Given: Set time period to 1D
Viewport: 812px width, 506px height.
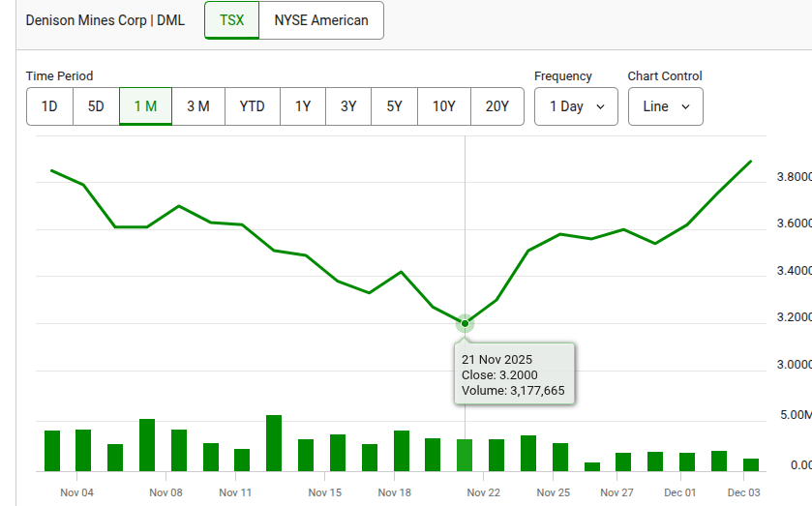Looking at the screenshot, I should click(49, 106).
